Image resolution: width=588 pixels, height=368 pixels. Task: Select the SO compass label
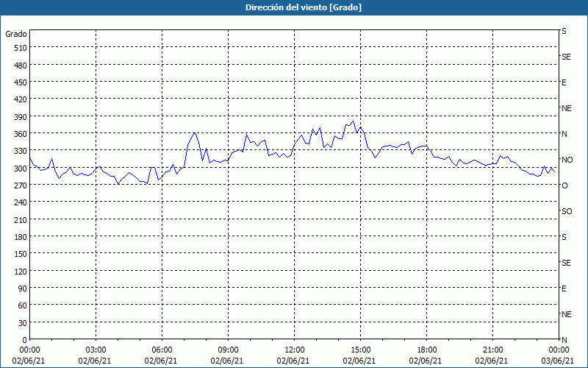point(567,211)
